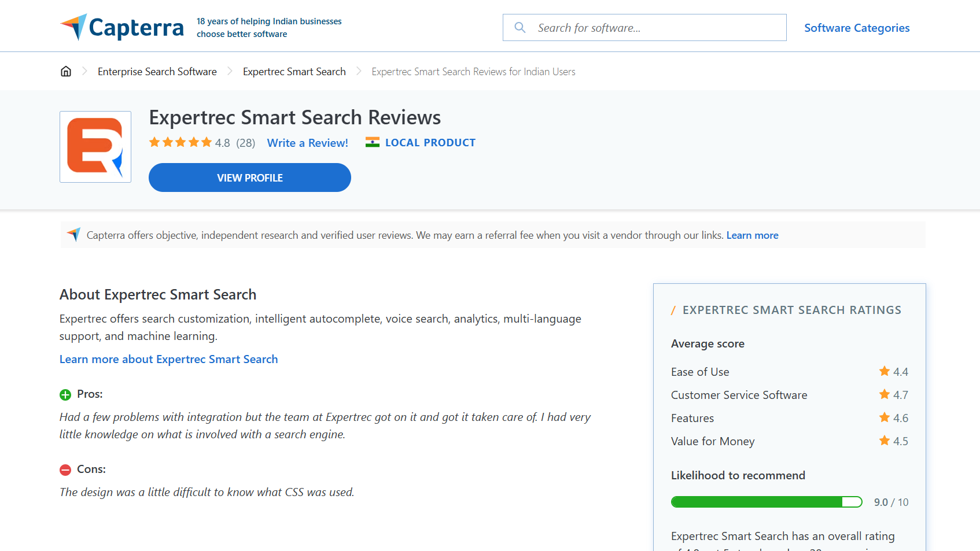Screen dimensions: 980x551
Task: Open Learn more about Expertrec Smart Search
Action: 168,359
